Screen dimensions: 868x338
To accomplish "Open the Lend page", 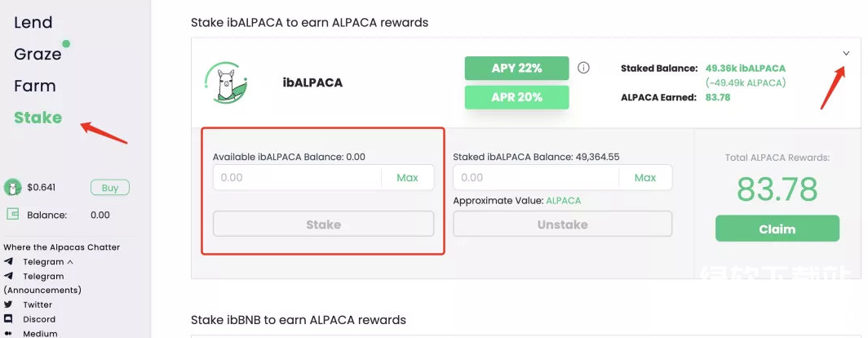I will pos(33,23).
